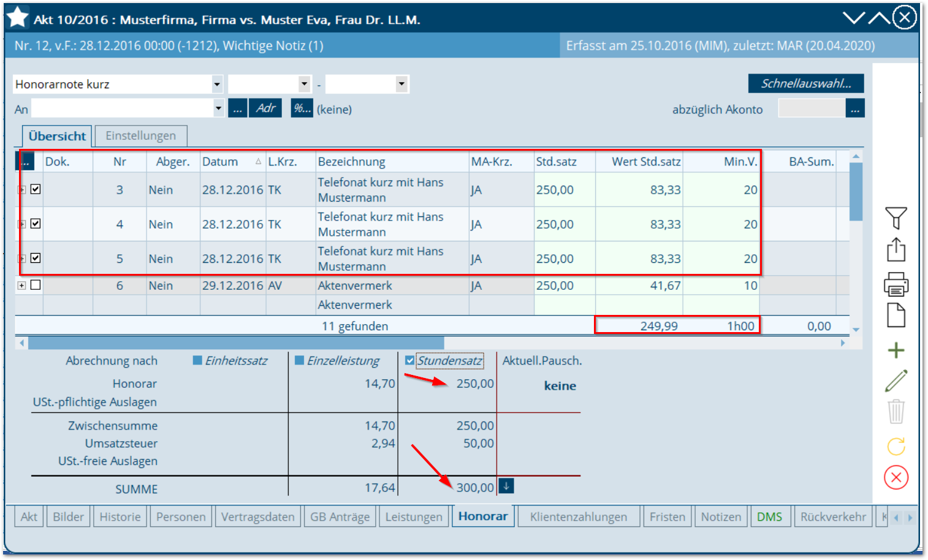928x560 pixels.
Task: Click the yellow refresh icon
Action: pos(896,446)
